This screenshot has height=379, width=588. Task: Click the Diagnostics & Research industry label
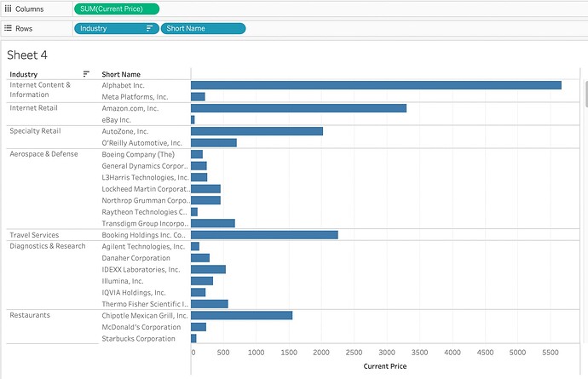tap(48, 246)
